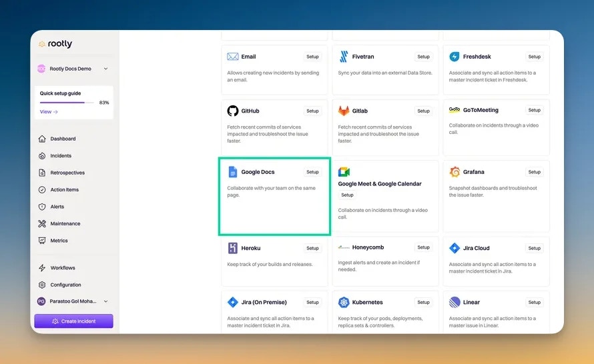Click the Workflows lightning icon
The image size is (594, 364).
click(42, 268)
